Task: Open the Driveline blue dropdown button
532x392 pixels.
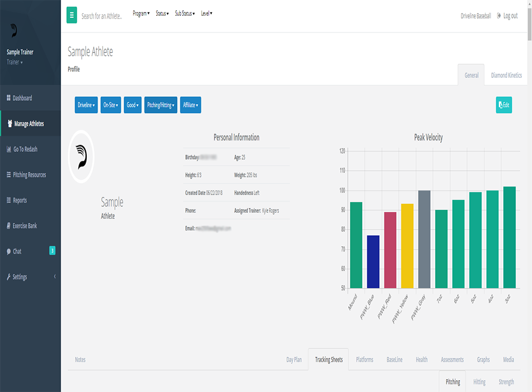Action: pyautogui.click(x=86, y=105)
